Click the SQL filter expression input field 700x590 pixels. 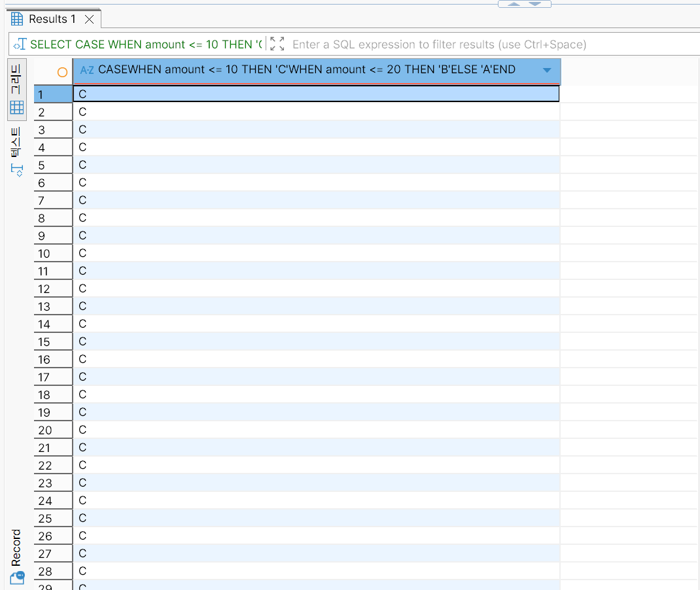[458, 44]
